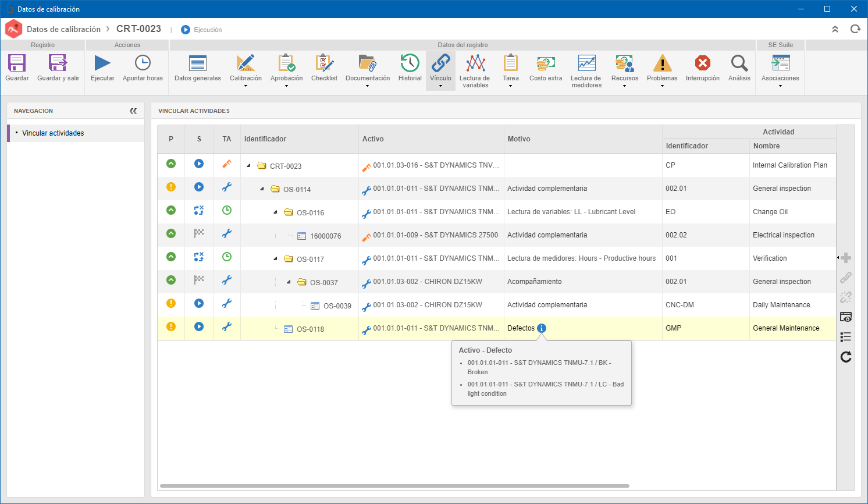
Task: Select Vincular actividades in navigation
Action: tap(53, 133)
